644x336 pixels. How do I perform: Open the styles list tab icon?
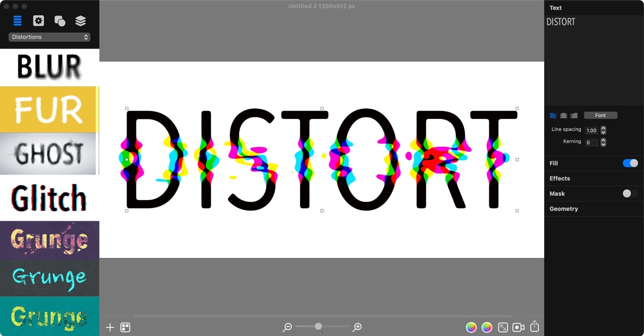tap(17, 21)
